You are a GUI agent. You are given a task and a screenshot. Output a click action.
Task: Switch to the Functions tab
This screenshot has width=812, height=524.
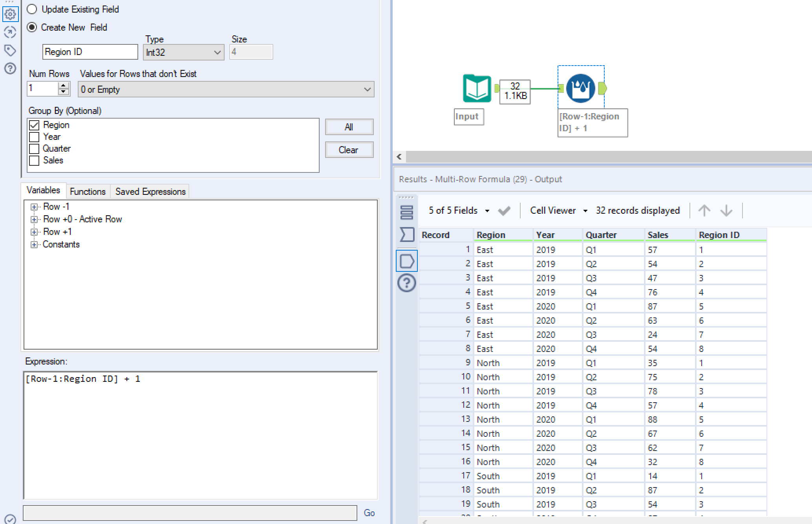pos(88,191)
